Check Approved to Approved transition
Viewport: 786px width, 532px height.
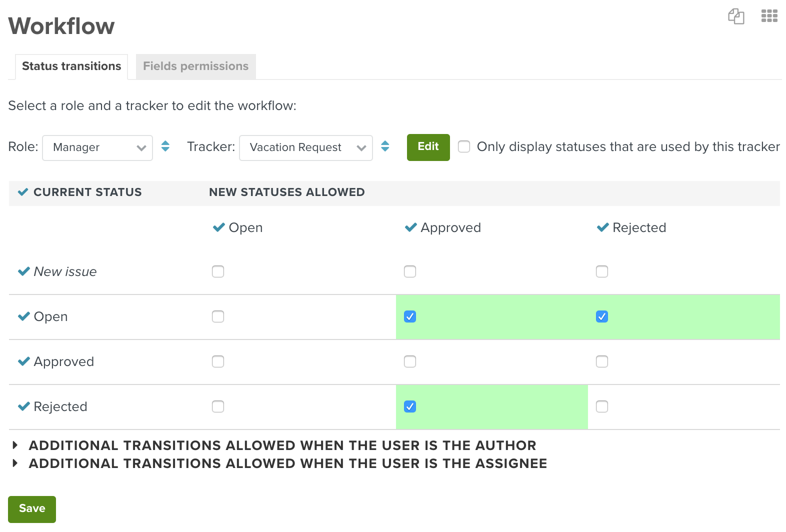[410, 361]
